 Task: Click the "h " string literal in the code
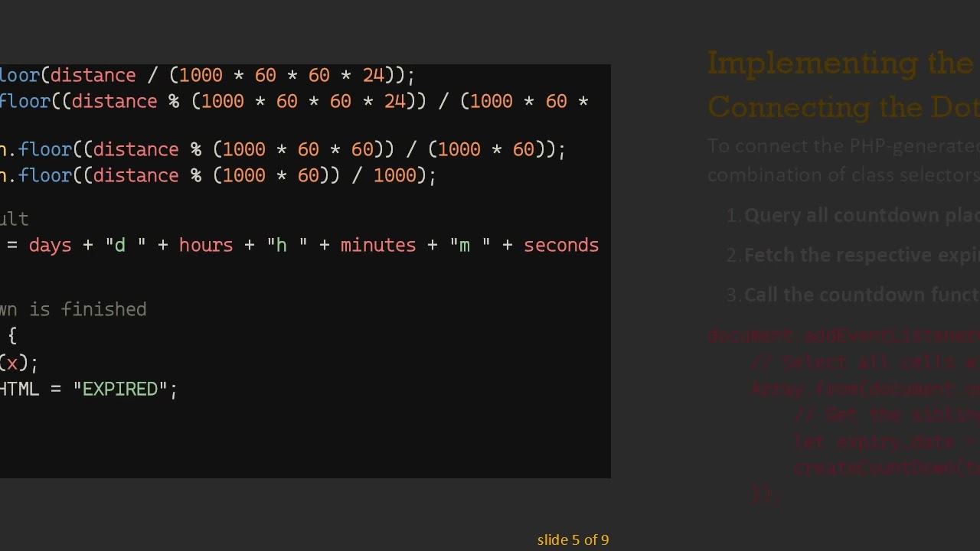287,246
